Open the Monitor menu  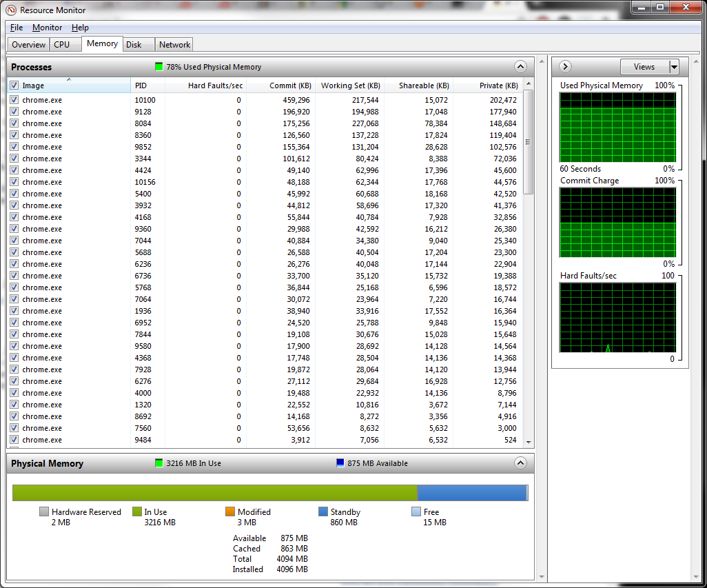coord(47,28)
